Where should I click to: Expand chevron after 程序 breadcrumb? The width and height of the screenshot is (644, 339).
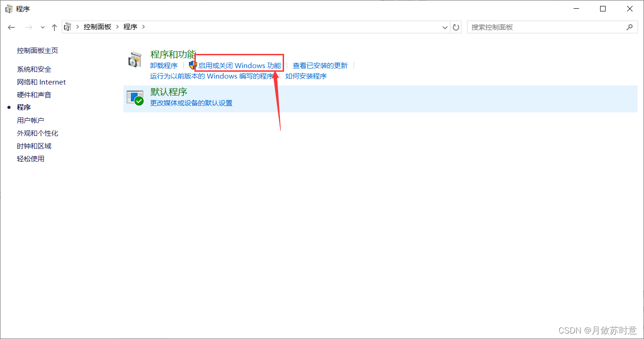[x=144, y=27]
